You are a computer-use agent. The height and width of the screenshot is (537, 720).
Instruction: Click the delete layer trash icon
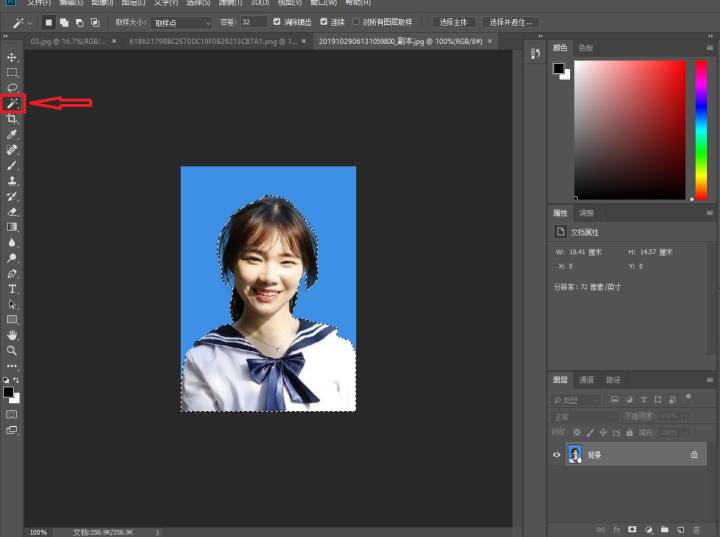[696, 529]
